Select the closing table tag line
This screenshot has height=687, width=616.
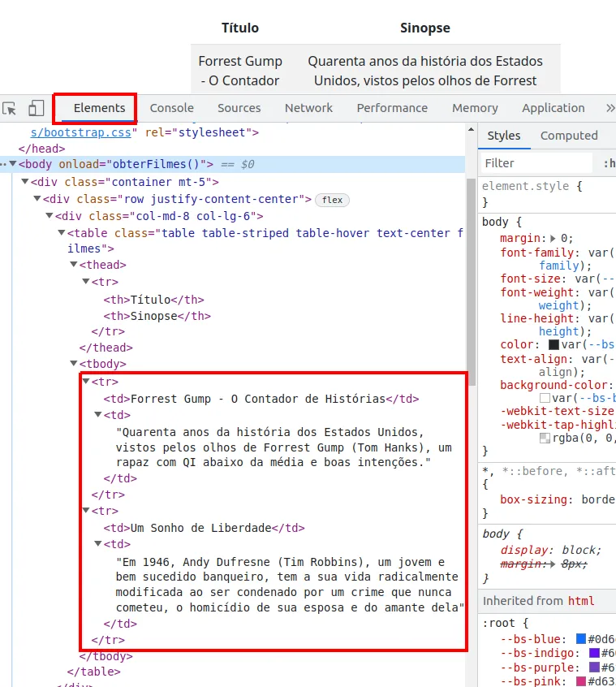93,672
